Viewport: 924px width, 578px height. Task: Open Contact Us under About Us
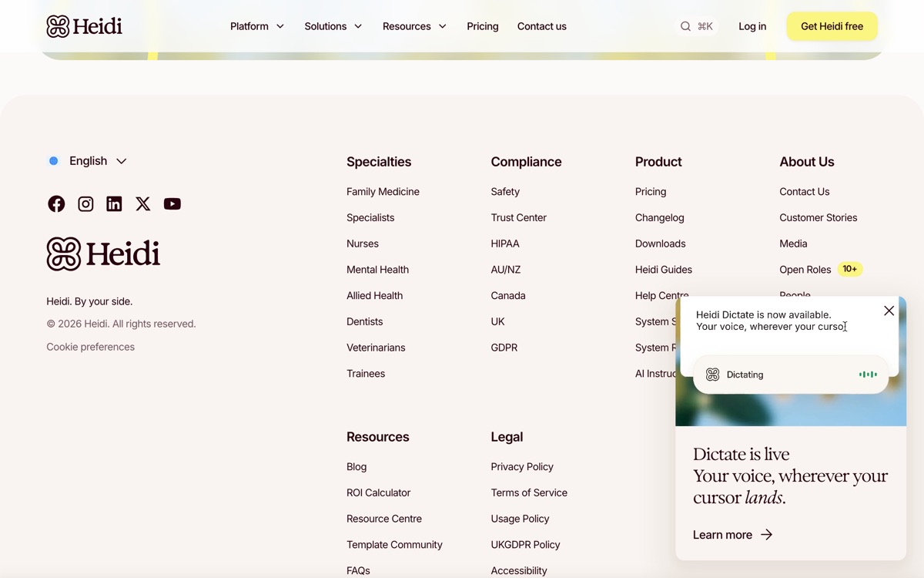805,192
